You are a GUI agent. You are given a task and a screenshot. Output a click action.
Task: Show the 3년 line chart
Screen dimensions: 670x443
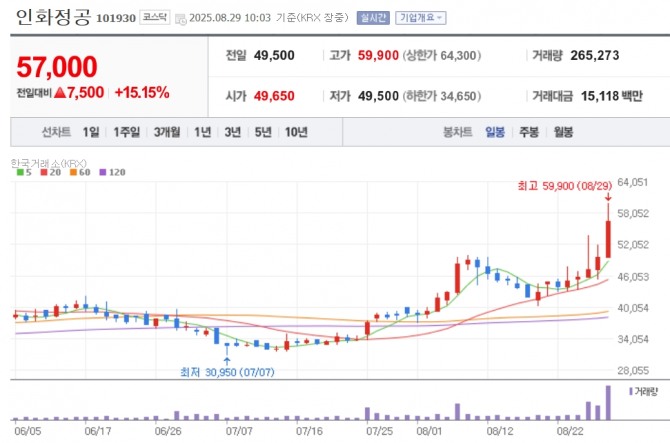(233, 132)
